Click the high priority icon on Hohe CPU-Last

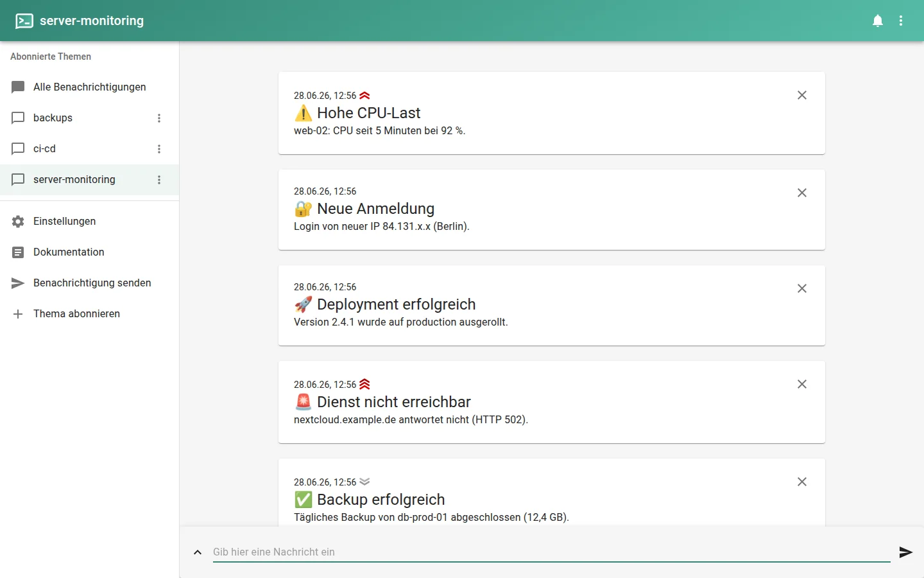(x=364, y=95)
